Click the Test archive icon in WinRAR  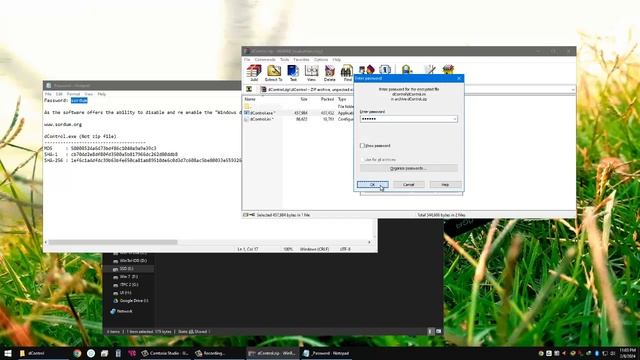tap(293, 73)
